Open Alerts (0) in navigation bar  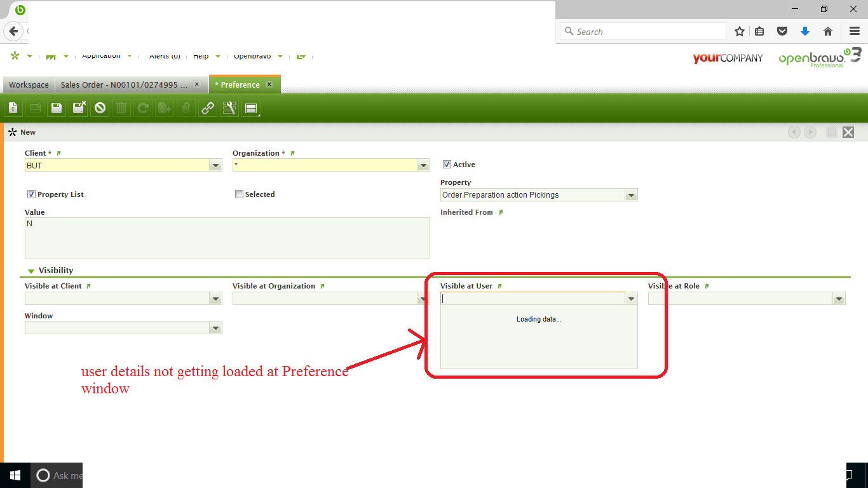tap(165, 56)
